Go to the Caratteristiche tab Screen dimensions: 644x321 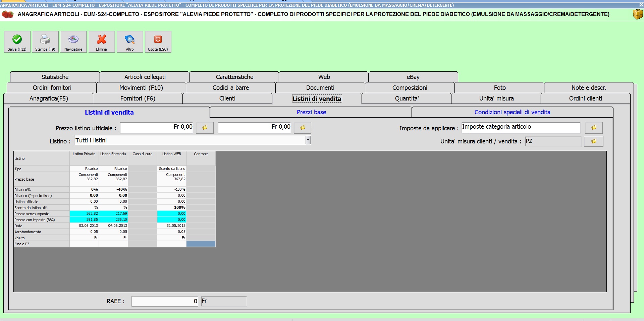tap(234, 77)
